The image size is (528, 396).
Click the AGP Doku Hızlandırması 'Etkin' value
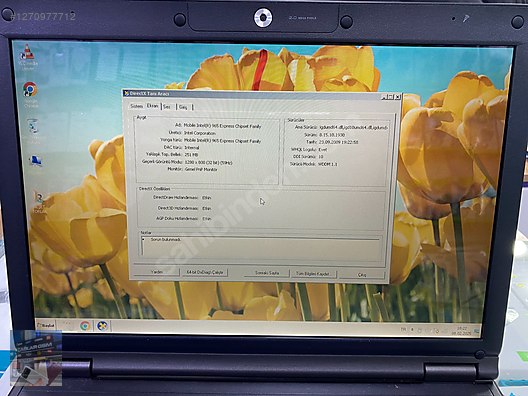[206, 219]
